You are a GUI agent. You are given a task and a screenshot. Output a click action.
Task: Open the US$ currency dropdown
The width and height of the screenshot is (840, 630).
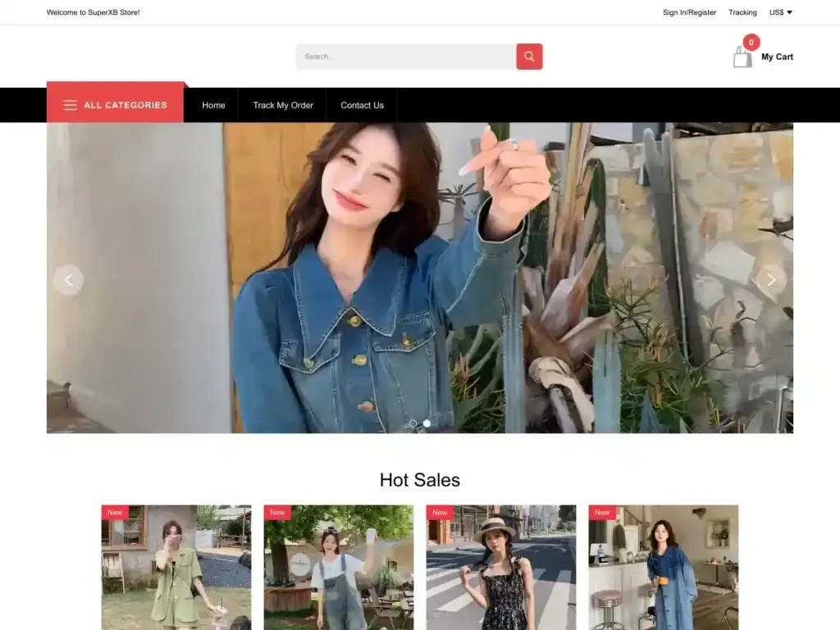(780, 12)
